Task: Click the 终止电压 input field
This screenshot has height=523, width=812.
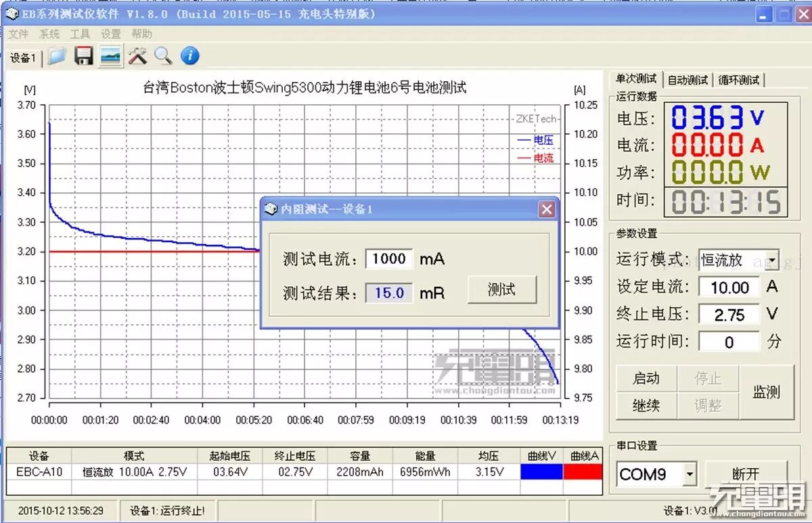Action: pyautogui.click(x=729, y=315)
